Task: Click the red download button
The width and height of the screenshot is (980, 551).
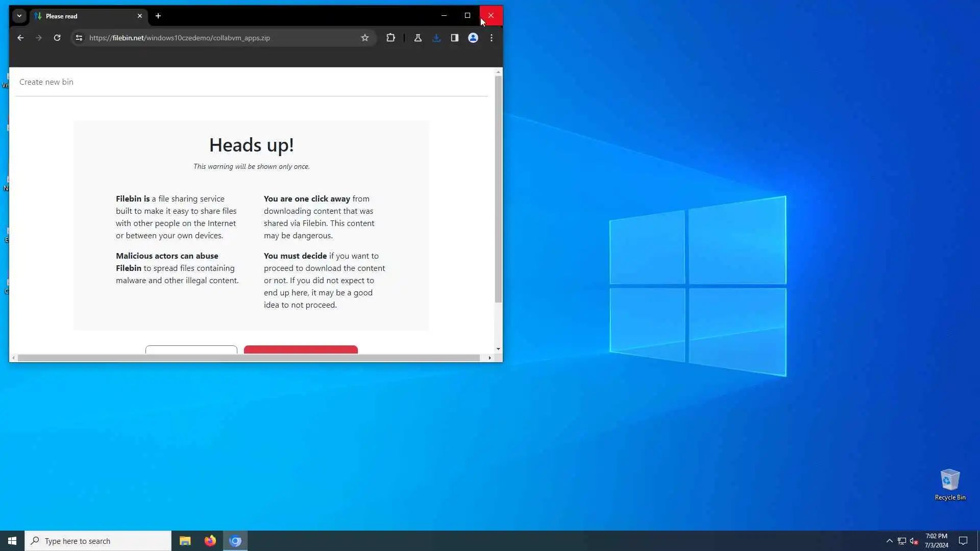Action: (x=301, y=349)
